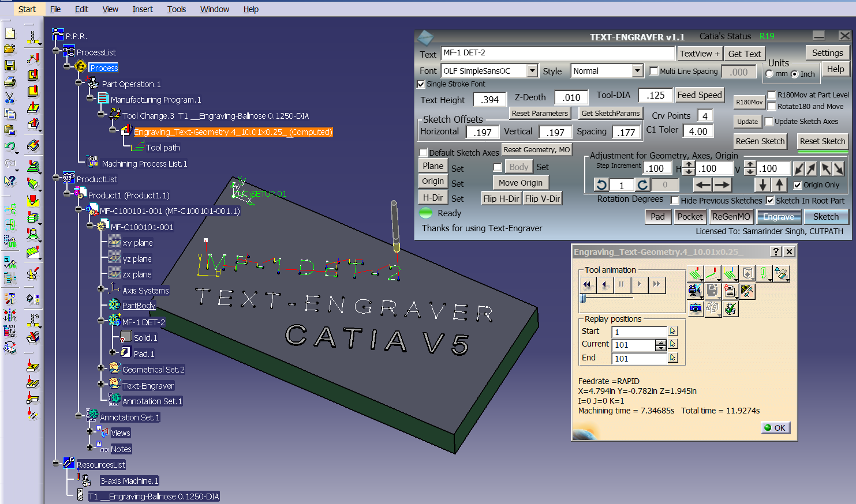Select the mm units radio button
Viewport: 856px width, 504px height.
coord(769,74)
